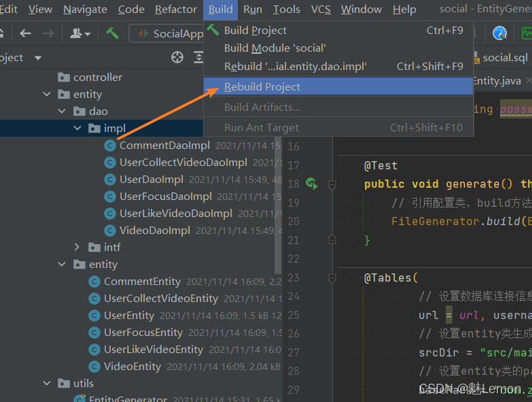Open the user account icon dropdown
The height and width of the screenshot is (402, 532).
[80, 33]
